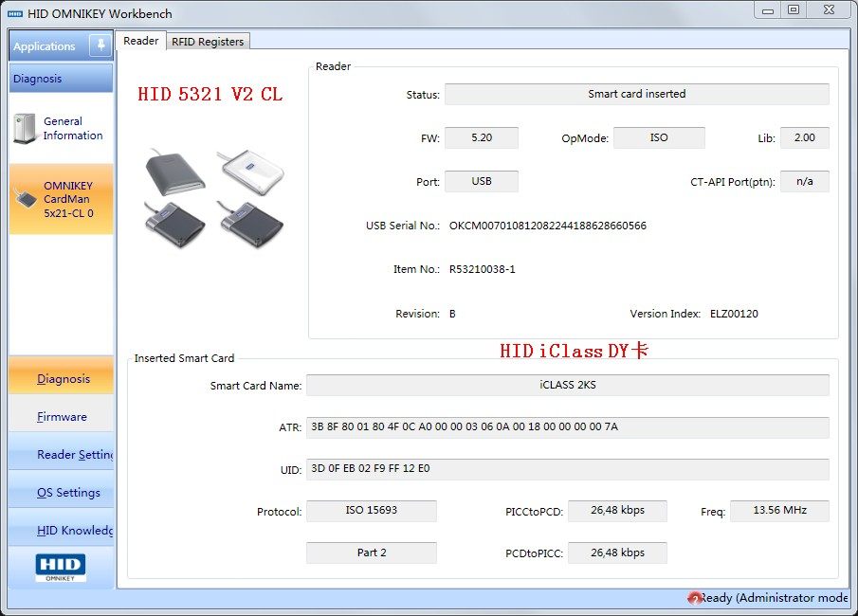Click the PICCtoPCD speed field
The image size is (858, 616).
pyautogui.click(x=617, y=511)
